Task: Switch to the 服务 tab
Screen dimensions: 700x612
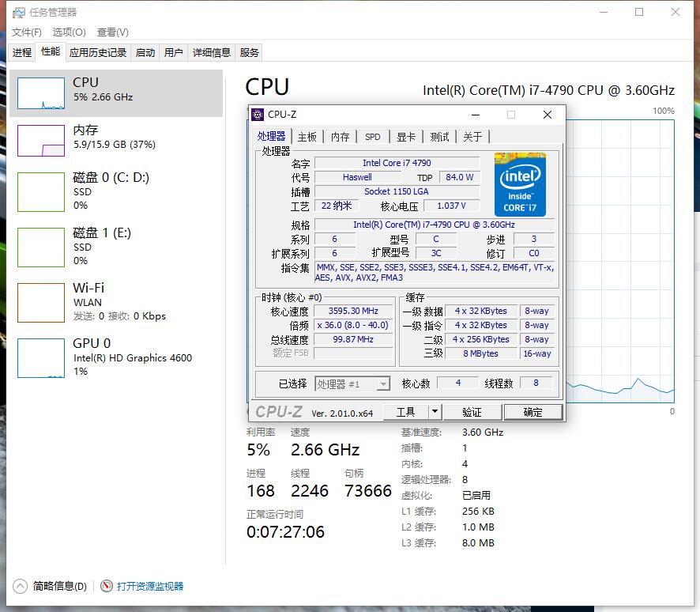Action: coord(249,53)
